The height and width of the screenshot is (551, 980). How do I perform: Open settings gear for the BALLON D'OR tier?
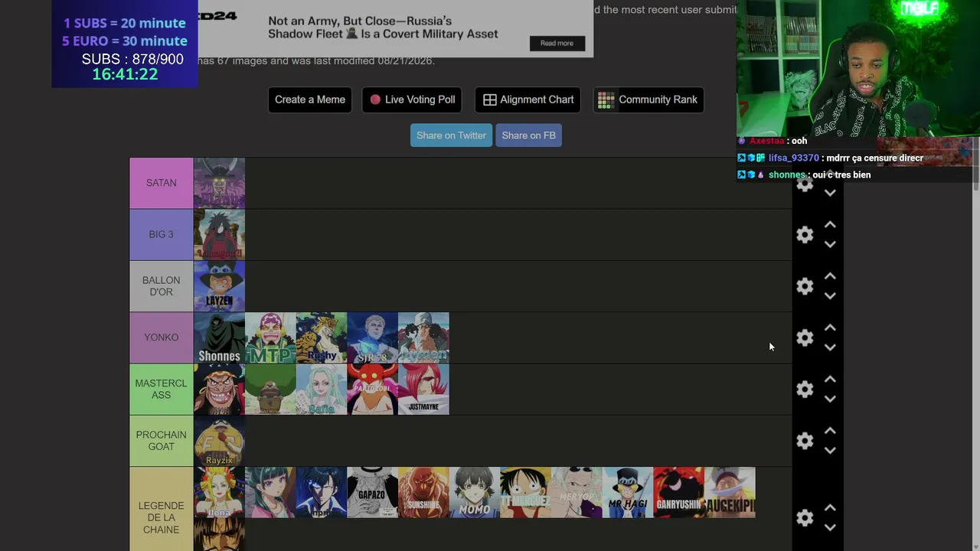tap(805, 286)
